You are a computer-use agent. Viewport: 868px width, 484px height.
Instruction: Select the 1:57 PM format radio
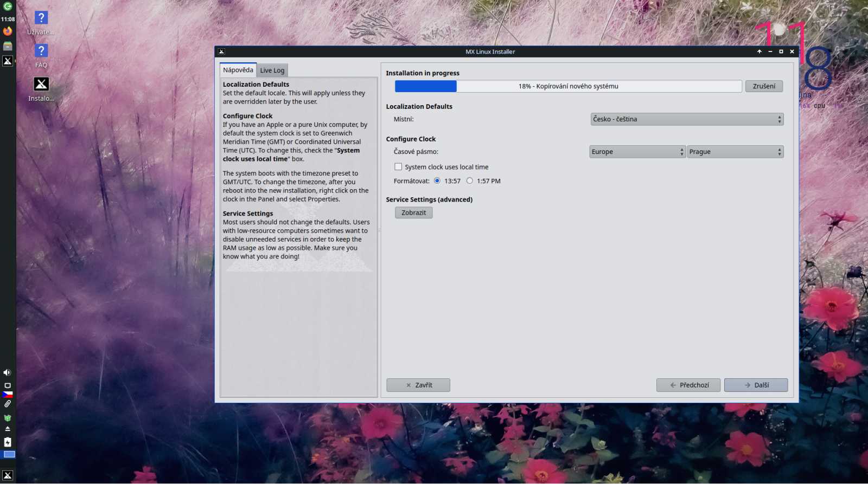470,181
